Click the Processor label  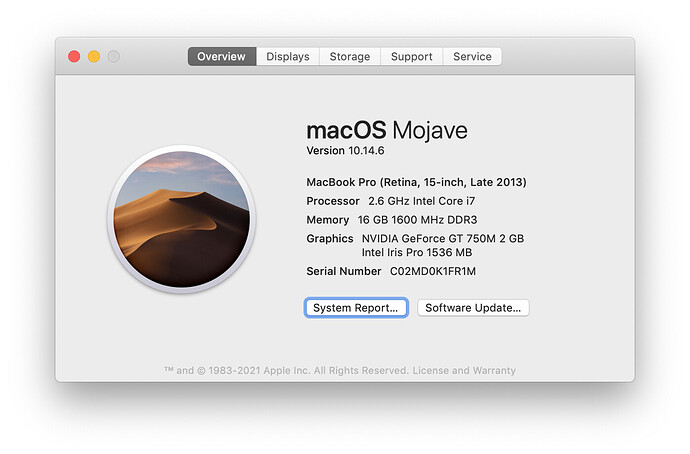click(x=333, y=201)
